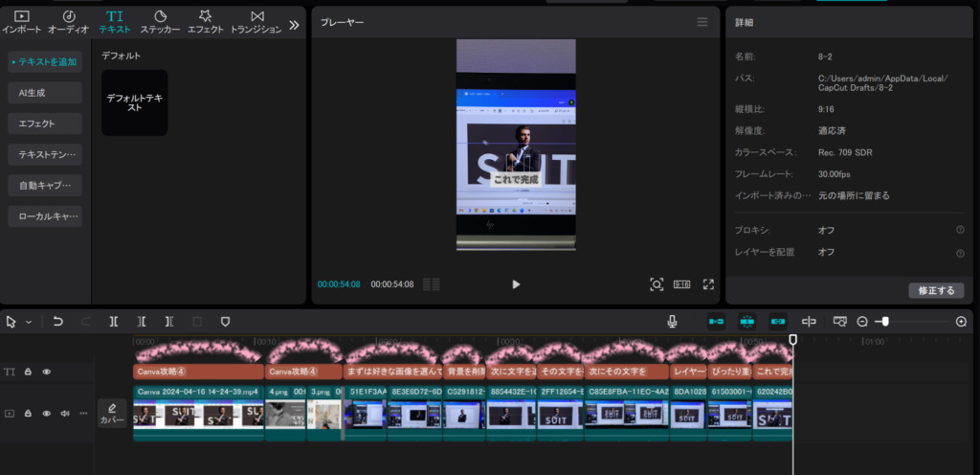
Task: Click the video track type icon
Action: (x=10, y=414)
